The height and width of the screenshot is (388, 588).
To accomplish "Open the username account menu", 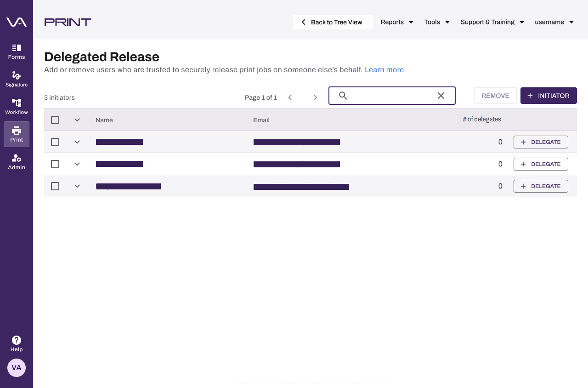I will tap(554, 22).
